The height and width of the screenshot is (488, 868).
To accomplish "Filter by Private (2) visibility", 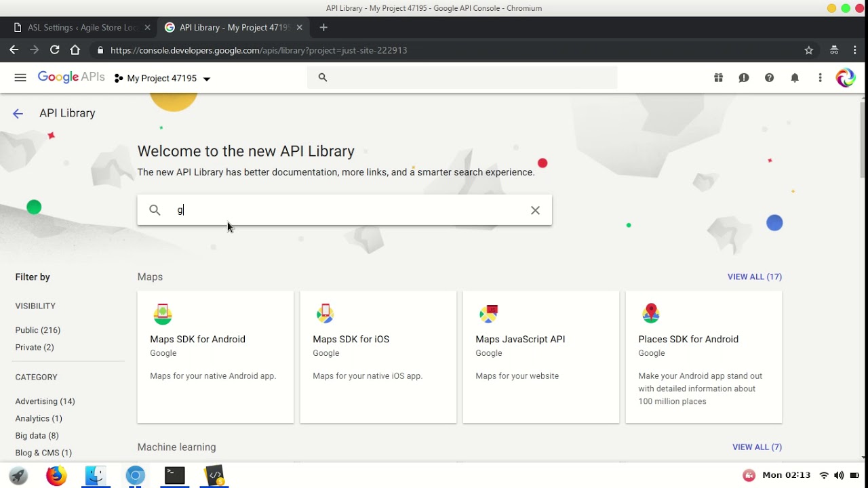I will 35,347.
